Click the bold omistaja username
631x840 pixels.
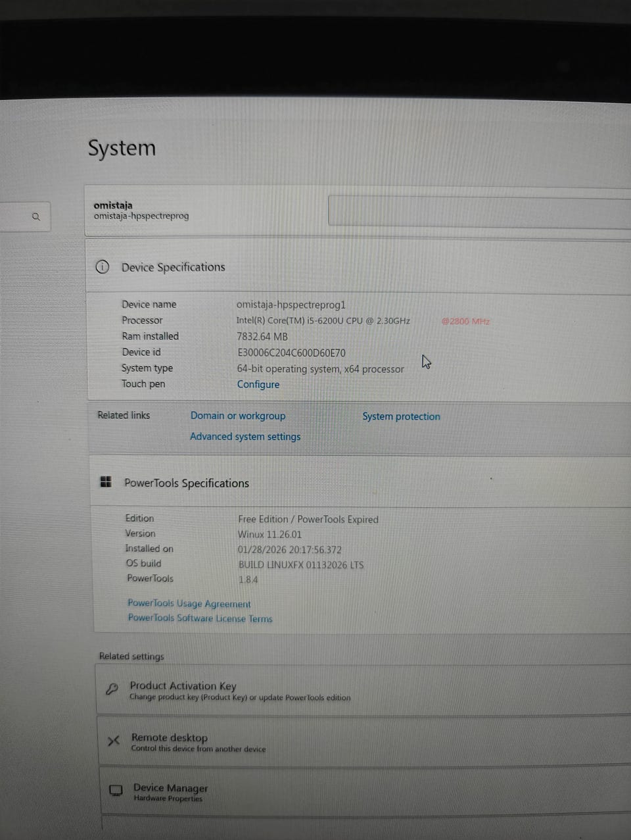pos(113,205)
